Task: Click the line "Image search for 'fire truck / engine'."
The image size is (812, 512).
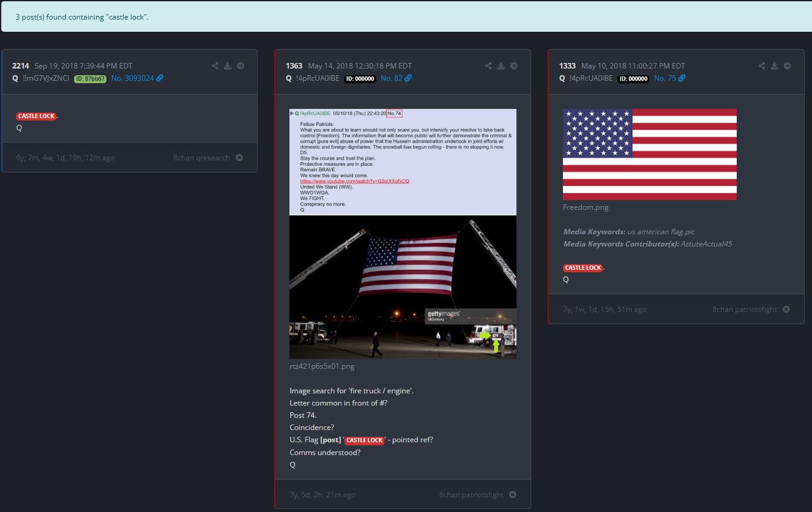Action: [352, 391]
